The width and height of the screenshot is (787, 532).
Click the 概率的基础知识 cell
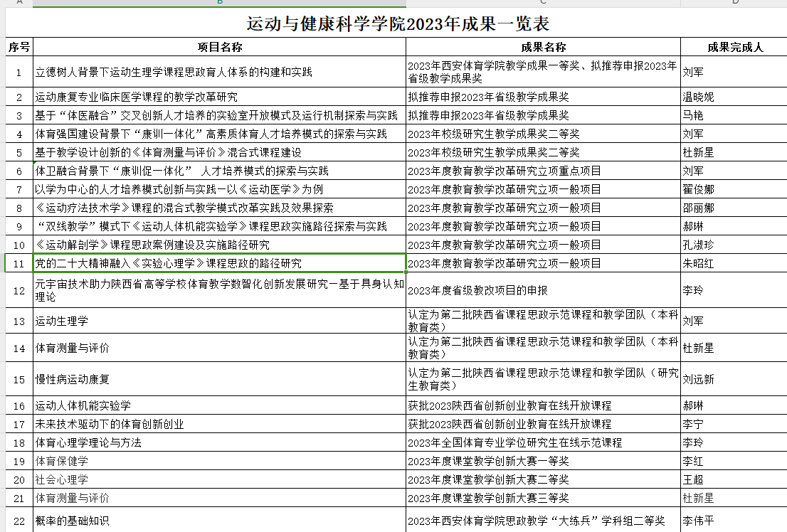pos(219,521)
